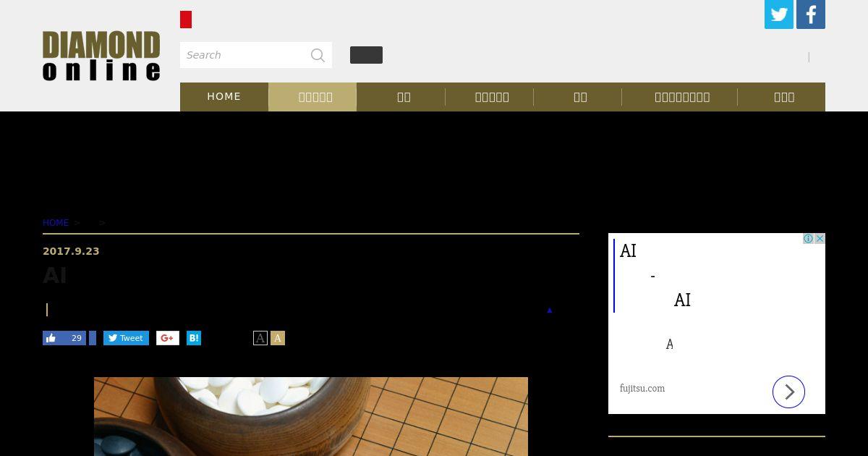Viewport: 868px width, 456px height.
Task: Click the magnifier search icon
Action: click(318, 55)
